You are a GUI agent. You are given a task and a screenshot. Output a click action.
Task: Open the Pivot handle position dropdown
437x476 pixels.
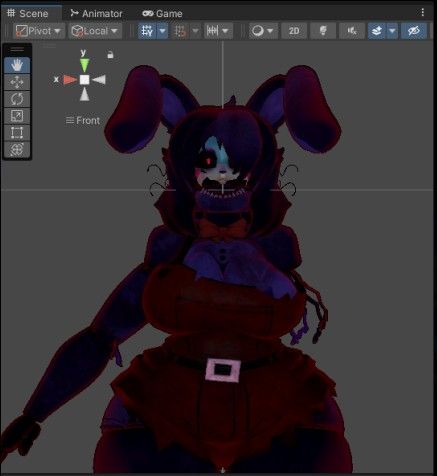pos(39,31)
